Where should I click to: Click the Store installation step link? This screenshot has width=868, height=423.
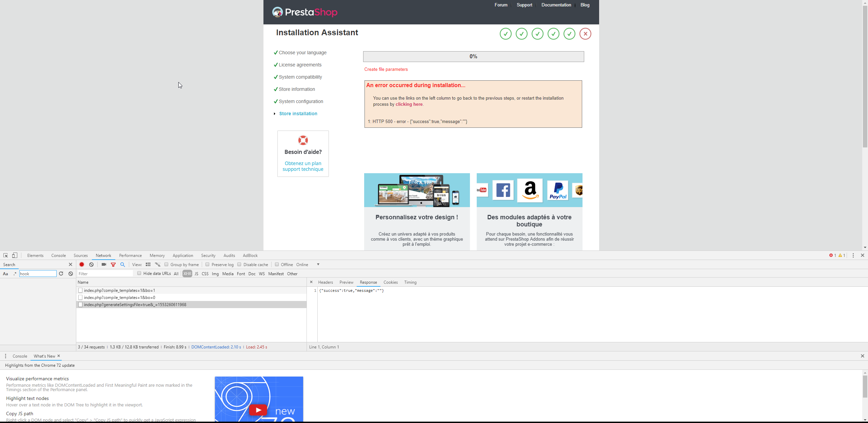298,114
